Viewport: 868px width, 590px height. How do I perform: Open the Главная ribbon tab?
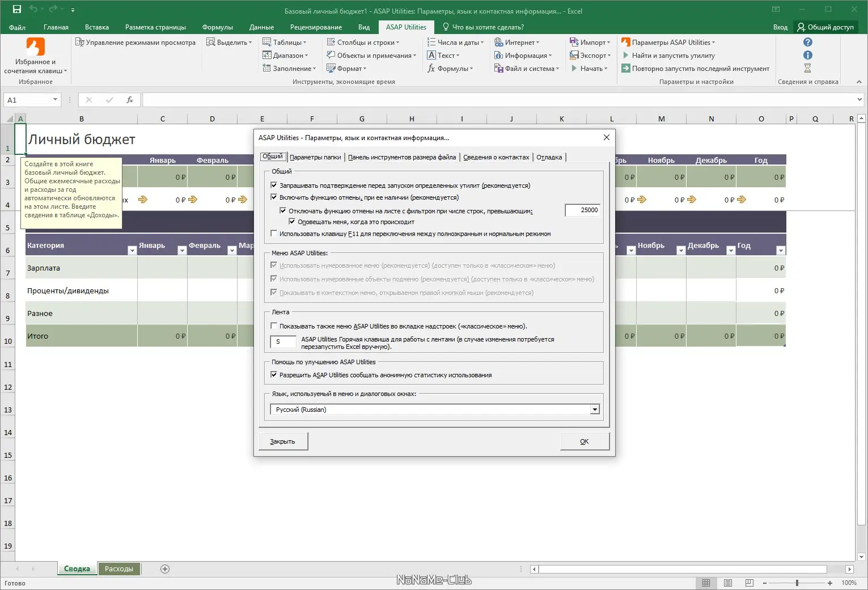click(56, 27)
